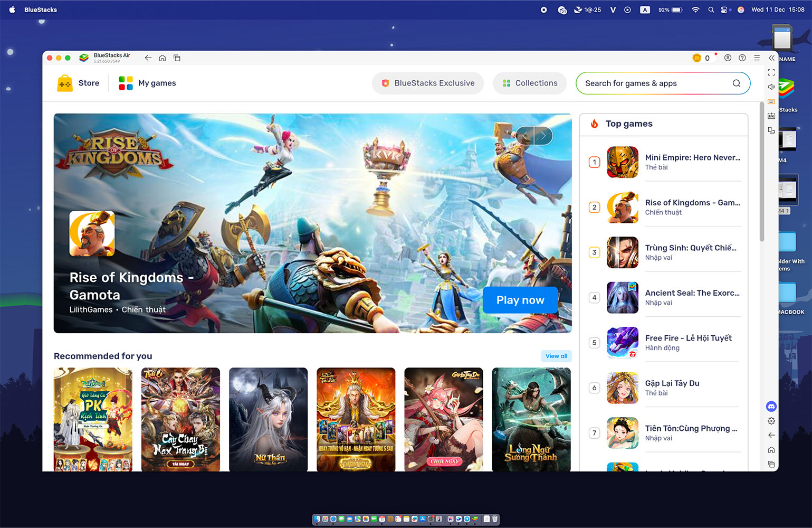Open the game controls keyboard icon

771,101
